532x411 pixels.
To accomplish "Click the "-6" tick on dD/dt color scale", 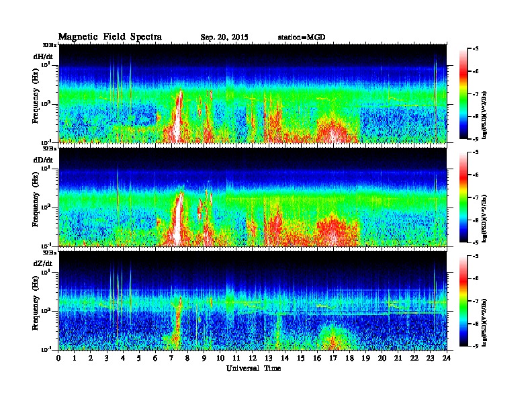I will pos(476,175).
